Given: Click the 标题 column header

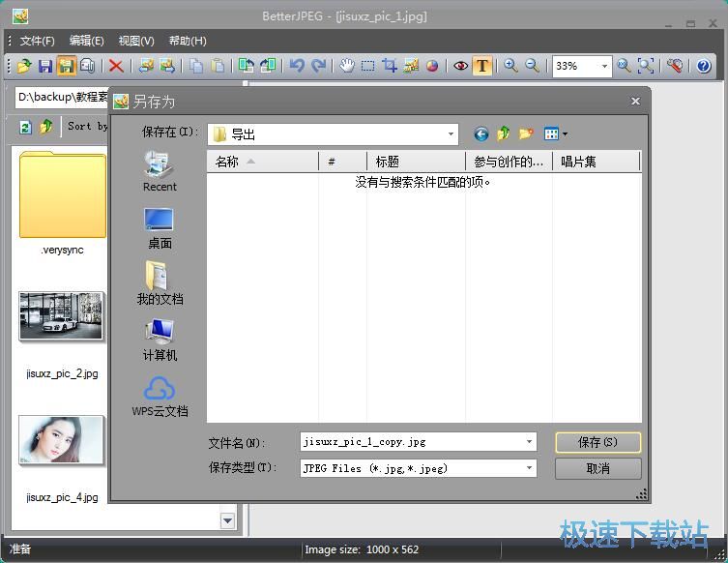Looking at the screenshot, I should pos(416,162).
